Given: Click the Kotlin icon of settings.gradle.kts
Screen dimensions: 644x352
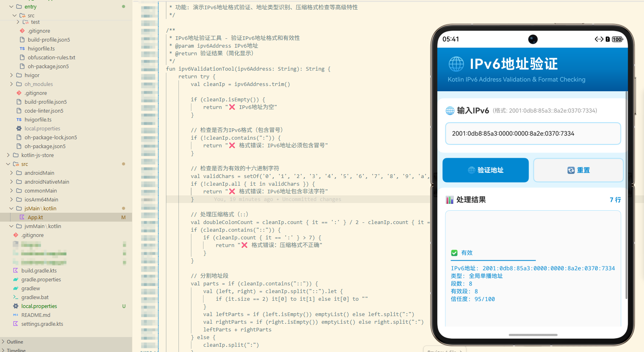Looking at the screenshot, I should [x=16, y=324].
